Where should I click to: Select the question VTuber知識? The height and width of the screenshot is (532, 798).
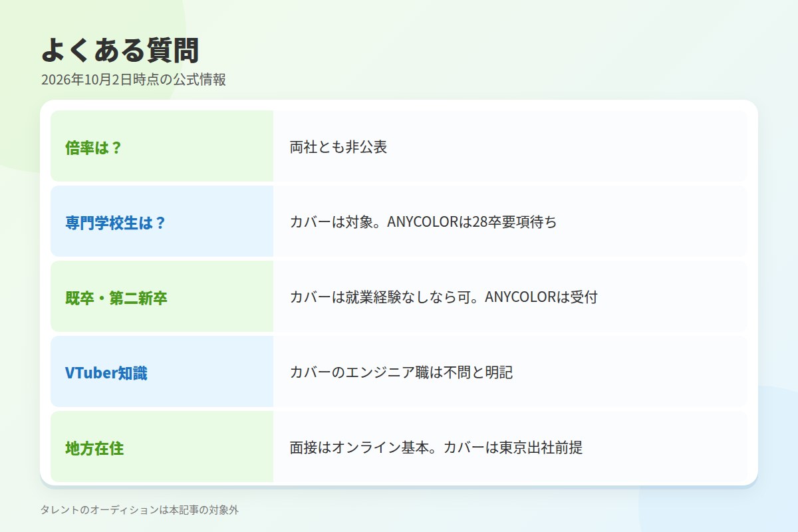click(106, 373)
